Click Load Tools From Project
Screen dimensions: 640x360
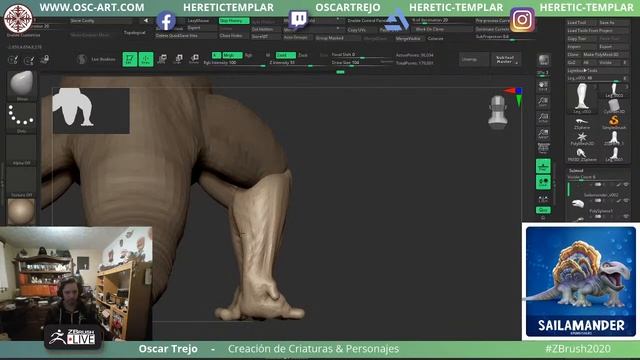(x=598, y=31)
